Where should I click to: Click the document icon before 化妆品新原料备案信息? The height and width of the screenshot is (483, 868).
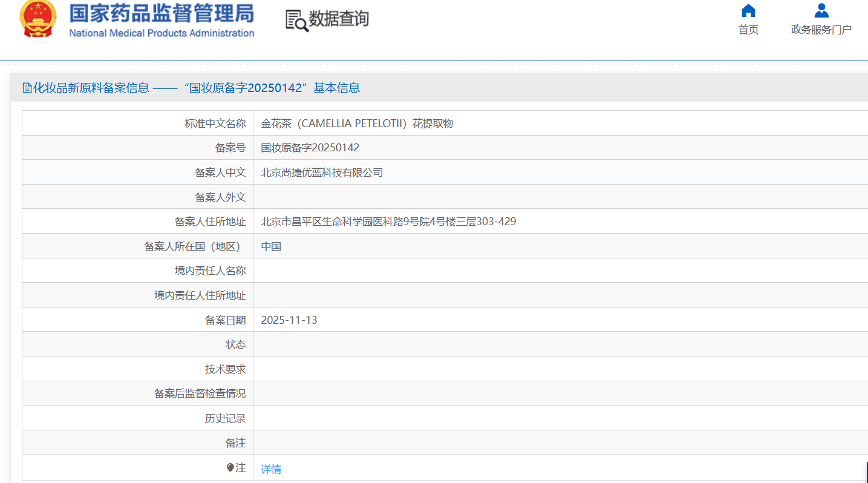pos(27,88)
